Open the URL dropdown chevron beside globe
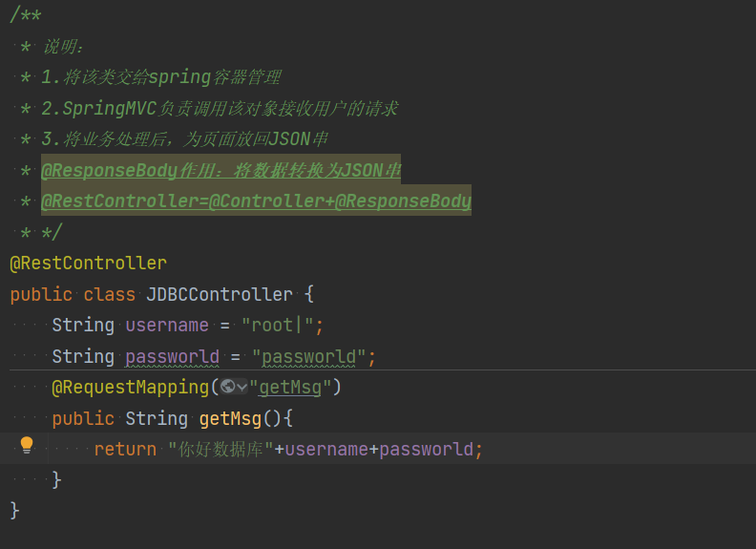Viewport: 756px width, 549px height. (242, 387)
